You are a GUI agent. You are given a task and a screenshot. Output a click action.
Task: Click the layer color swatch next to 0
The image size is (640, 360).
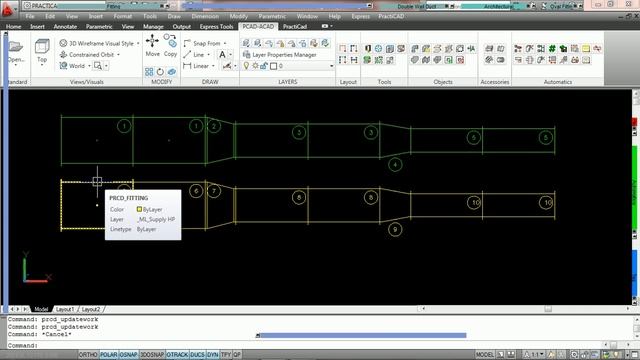(274, 66)
